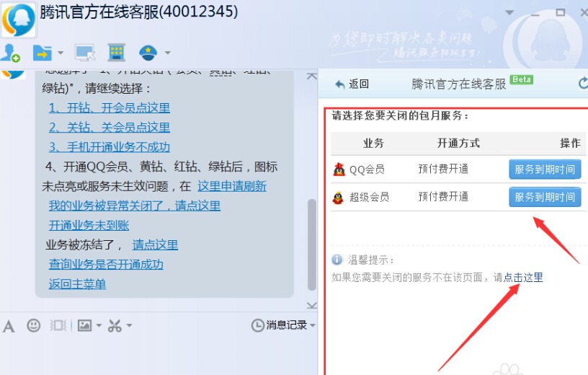Open the 消息记录 dropdown arrow
This screenshot has height=375, width=588.
[313, 325]
